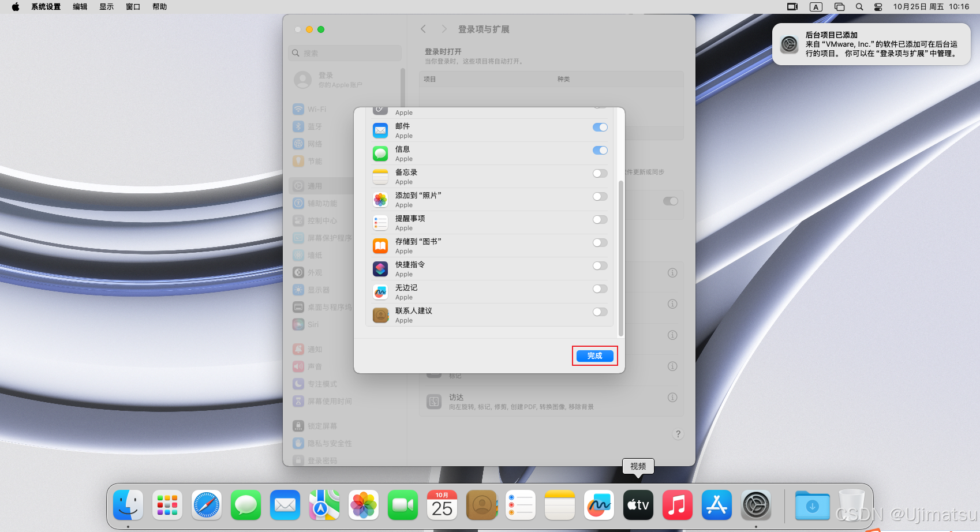The width and height of the screenshot is (980, 532).
Task: Open Launchpad from the Dock
Action: tap(167, 505)
